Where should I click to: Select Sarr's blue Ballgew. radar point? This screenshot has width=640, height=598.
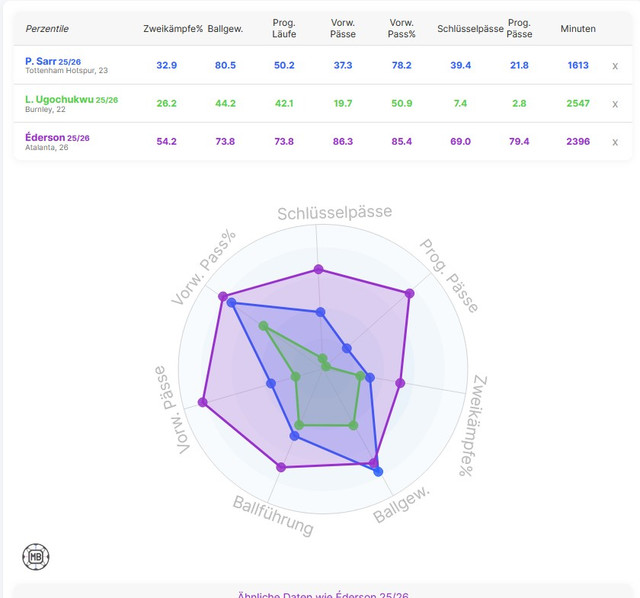[378, 472]
